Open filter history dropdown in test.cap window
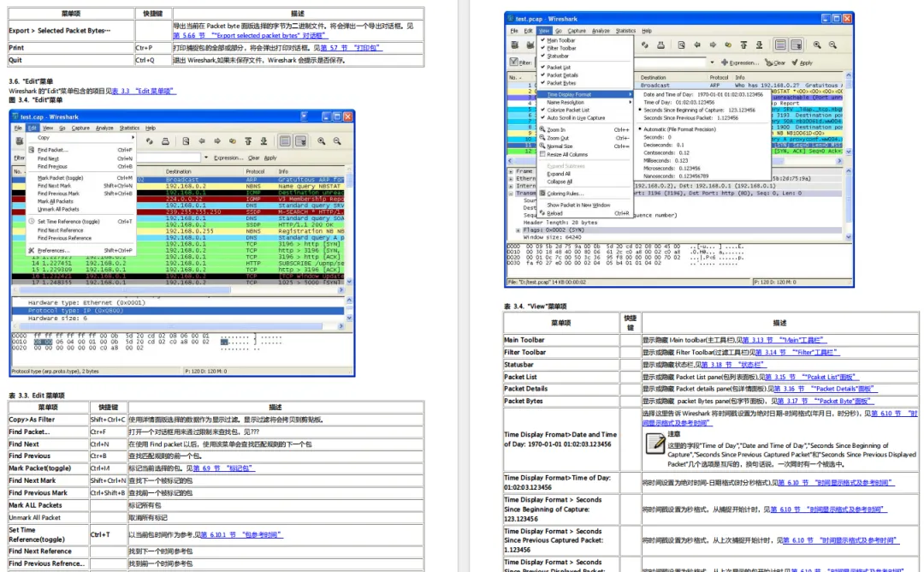The image size is (924, 572). [x=207, y=158]
